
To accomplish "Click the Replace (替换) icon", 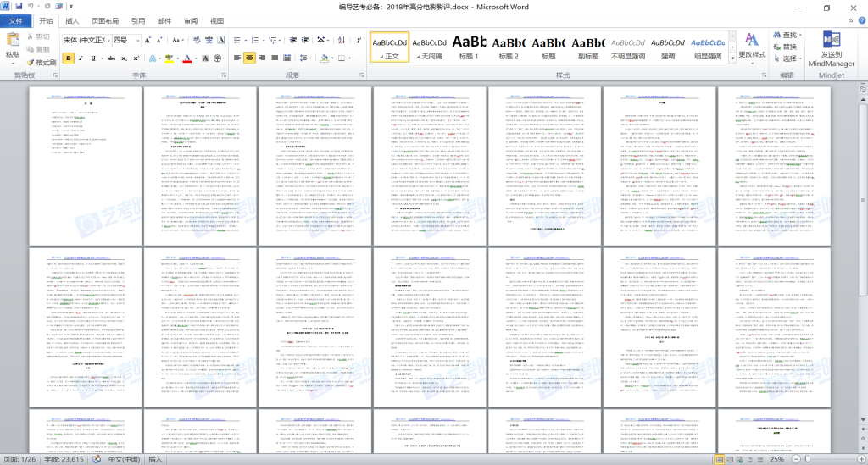I will pos(785,47).
